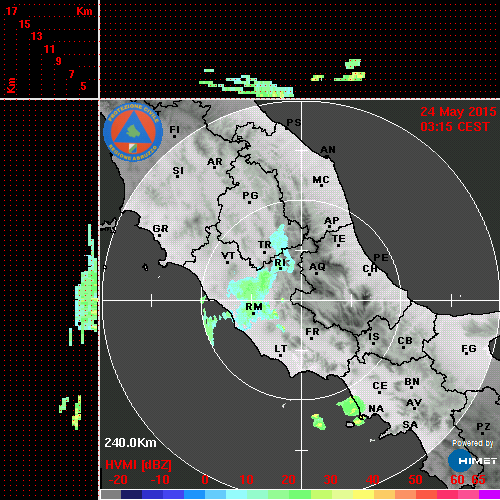Click the 03:15 CEST timestamp
500x500 pixels.
coord(455,127)
